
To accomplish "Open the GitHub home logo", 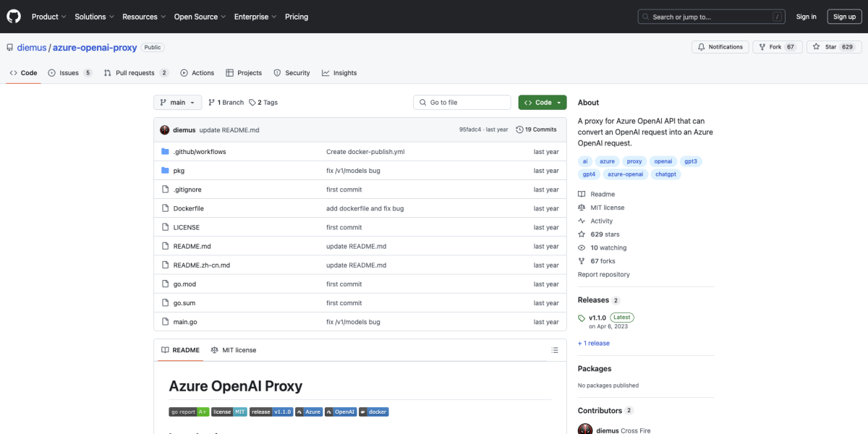I will [x=14, y=17].
